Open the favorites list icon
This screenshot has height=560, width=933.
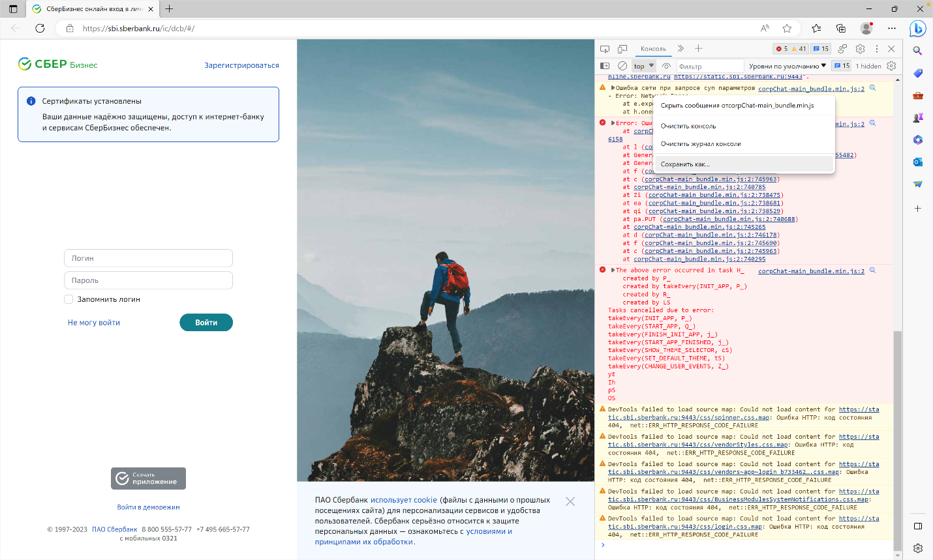(x=816, y=28)
